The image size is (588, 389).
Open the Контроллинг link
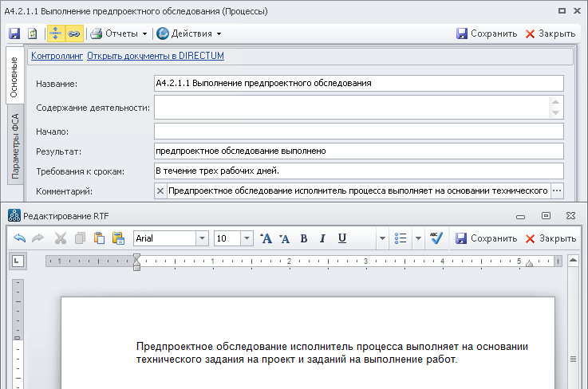57,56
